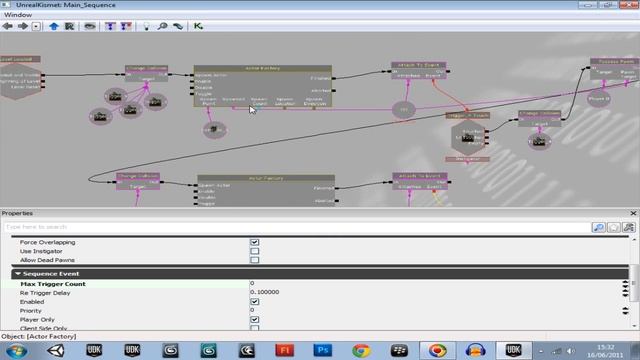640x360 pixels.
Task: Select the Change Collision node right of trigger
Action: tap(540, 118)
